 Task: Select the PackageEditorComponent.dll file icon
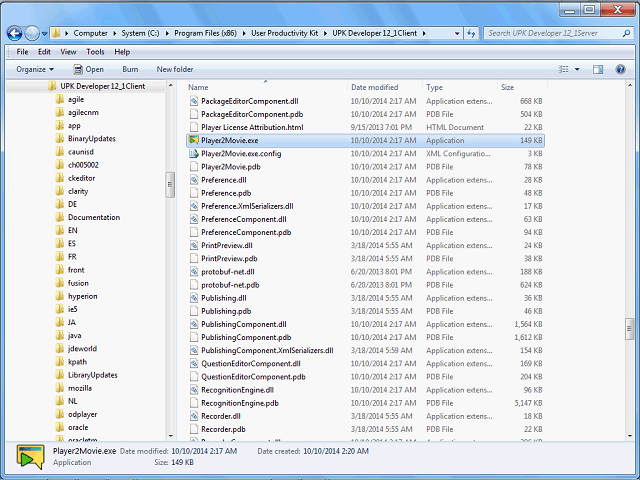coord(193,101)
